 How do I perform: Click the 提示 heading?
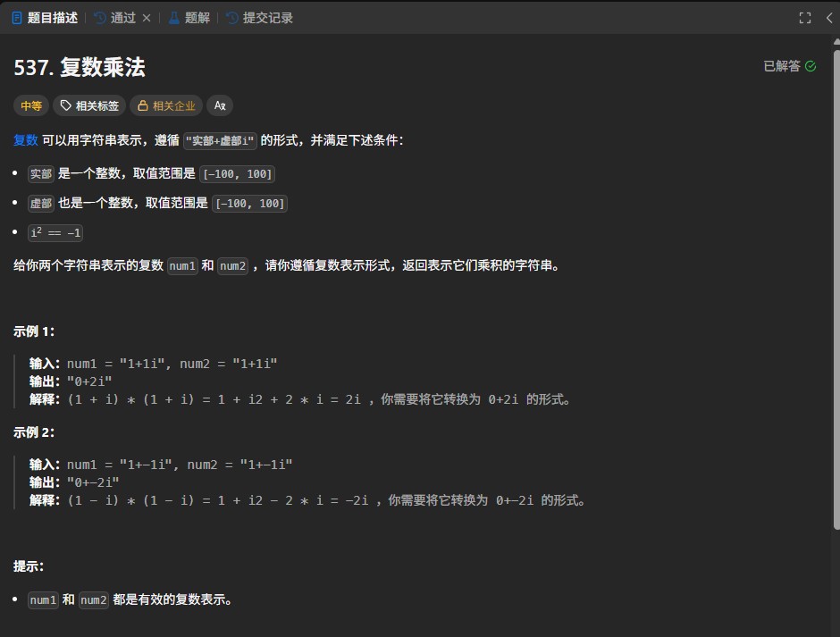click(x=29, y=566)
